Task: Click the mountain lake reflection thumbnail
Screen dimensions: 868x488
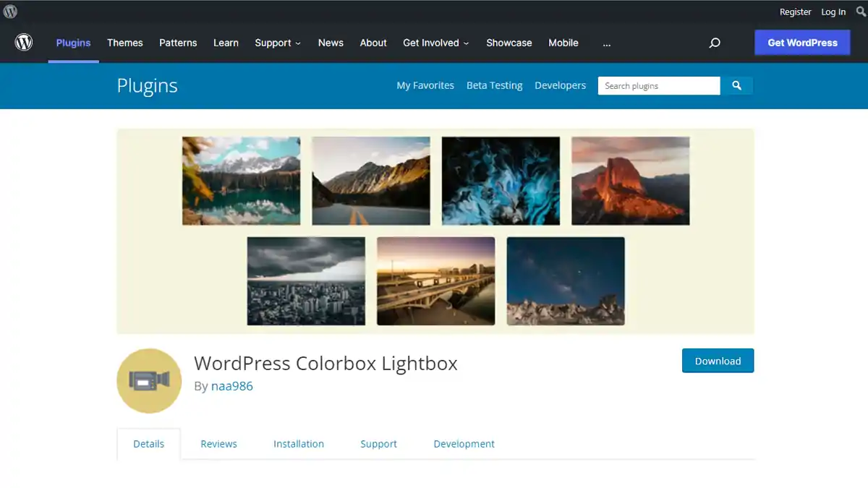Action: [241, 181]
